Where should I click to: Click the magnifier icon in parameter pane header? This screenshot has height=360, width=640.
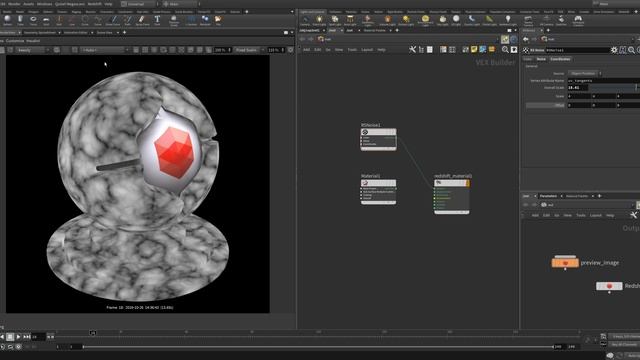click(631, 50)
